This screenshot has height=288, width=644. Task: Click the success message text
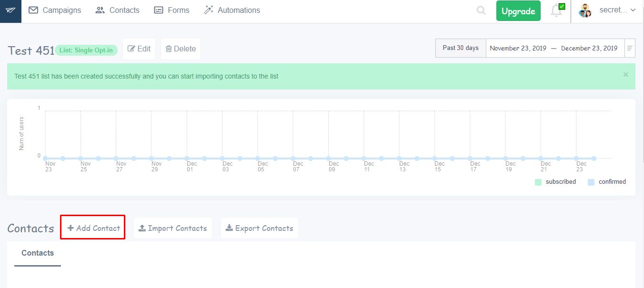tap(146, 76)
